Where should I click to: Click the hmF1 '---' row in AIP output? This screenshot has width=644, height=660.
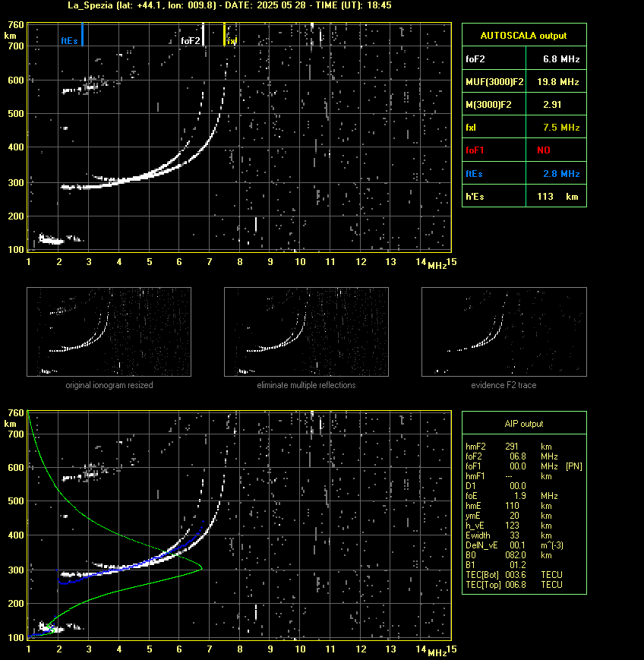tap(509, 476)
